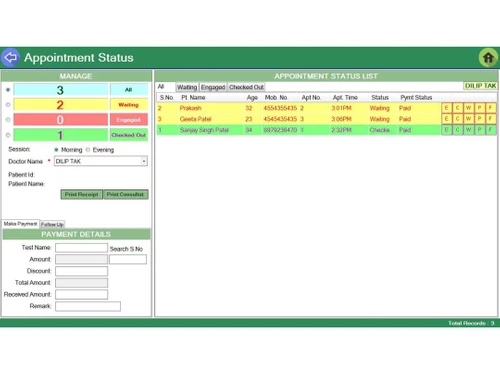Image resolution: width=500 pixels, height=375 pixels.
Task: Click the F button in Geeta Patel row
Action: click(x=490, y=119)
